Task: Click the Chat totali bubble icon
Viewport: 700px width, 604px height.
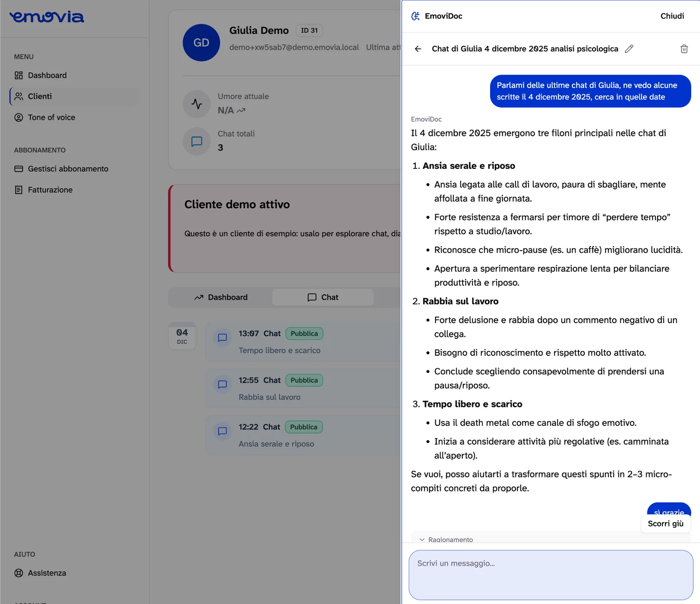Action: (197, 141)
